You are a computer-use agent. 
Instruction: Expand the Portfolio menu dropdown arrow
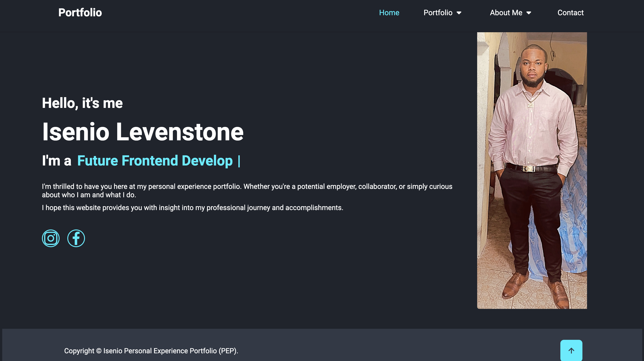tap(459, 13)
